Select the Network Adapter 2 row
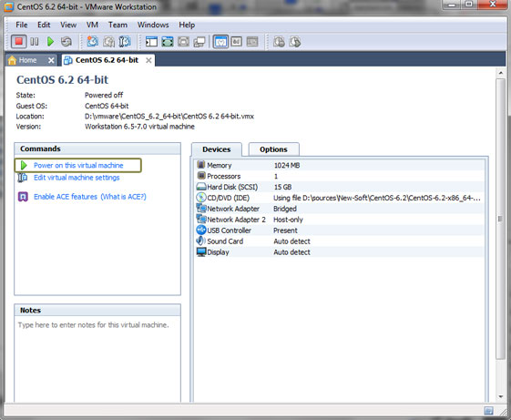Image resolution: width=511 pixels, height=420 pixels. pyautogui.click(x=339, y=220)
